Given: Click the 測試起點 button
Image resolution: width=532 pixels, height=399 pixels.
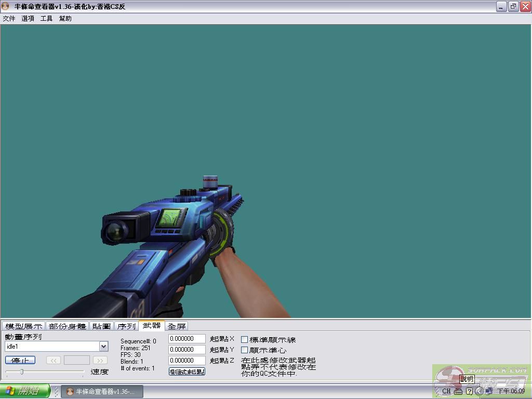Looking at the screenshot, I should [187, 371].
